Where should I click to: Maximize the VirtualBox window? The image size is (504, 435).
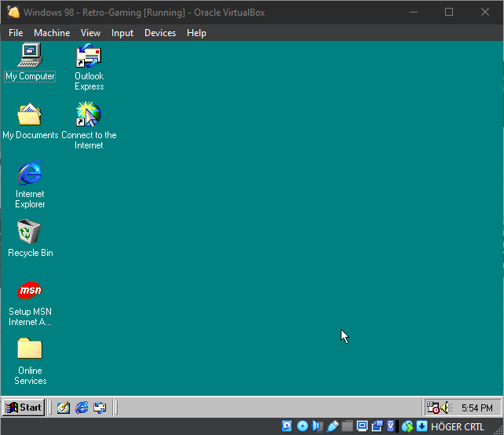click(x=449, y=13)
